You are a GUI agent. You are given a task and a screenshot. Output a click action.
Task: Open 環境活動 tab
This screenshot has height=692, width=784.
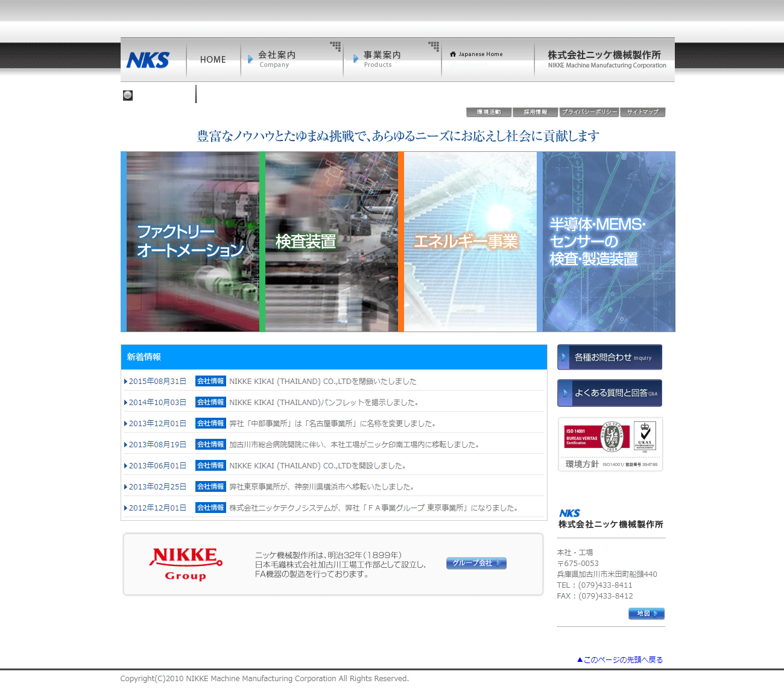pyautogui.click(x=488, y=112)
